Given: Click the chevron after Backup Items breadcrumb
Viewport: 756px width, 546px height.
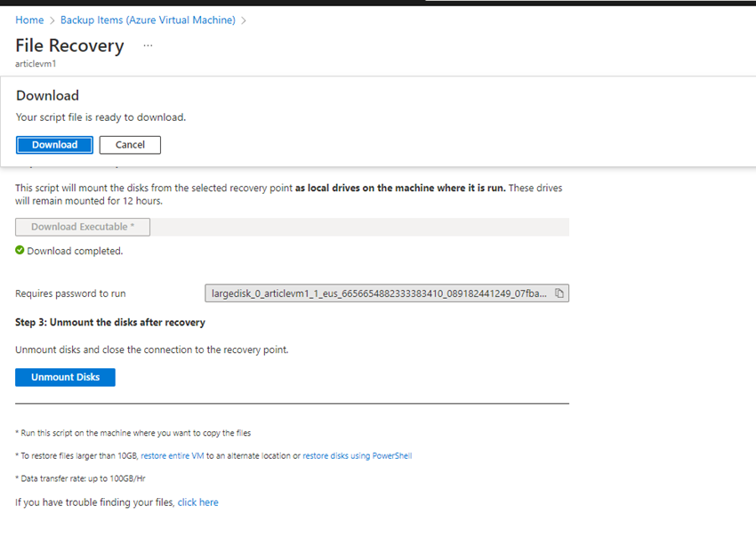Looking at the screenshot, I should point(244,20).
